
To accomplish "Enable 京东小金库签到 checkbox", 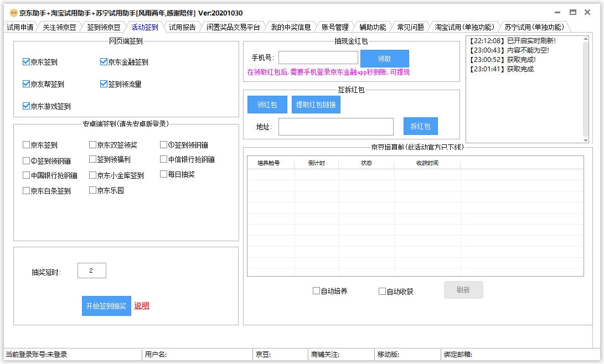I will [x=92, y=175].
